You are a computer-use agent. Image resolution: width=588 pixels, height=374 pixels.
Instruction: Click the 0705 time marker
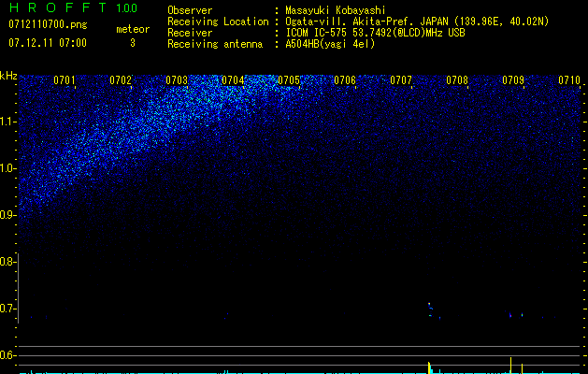pyautogui.click(x=289, y=80)
